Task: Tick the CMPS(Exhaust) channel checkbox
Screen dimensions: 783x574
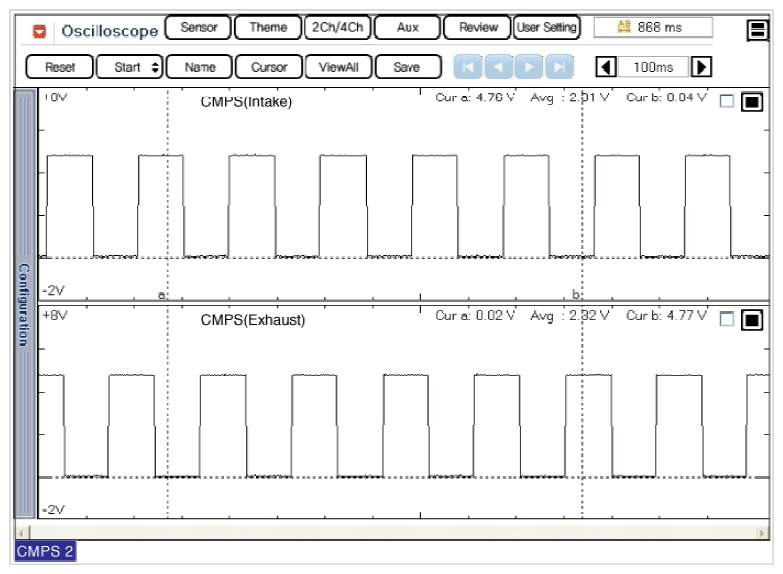Action: click(x=726, y=320)
